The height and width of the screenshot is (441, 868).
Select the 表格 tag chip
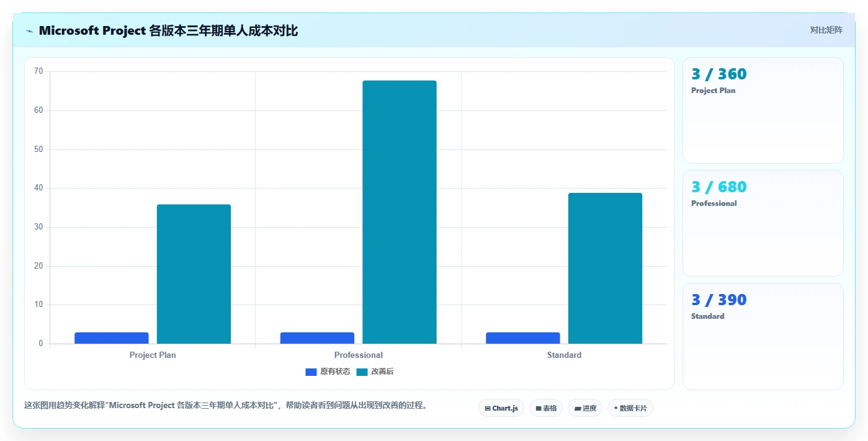(546, 408)
